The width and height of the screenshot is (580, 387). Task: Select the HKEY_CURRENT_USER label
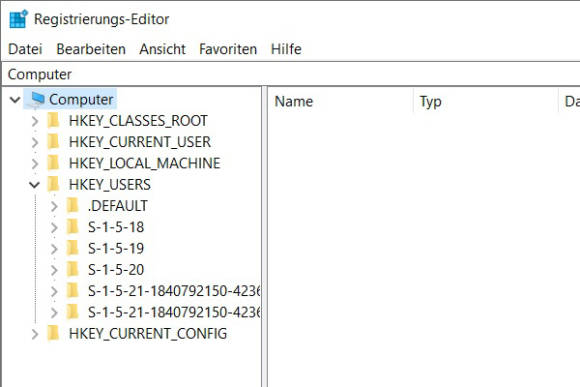(140, 142)
